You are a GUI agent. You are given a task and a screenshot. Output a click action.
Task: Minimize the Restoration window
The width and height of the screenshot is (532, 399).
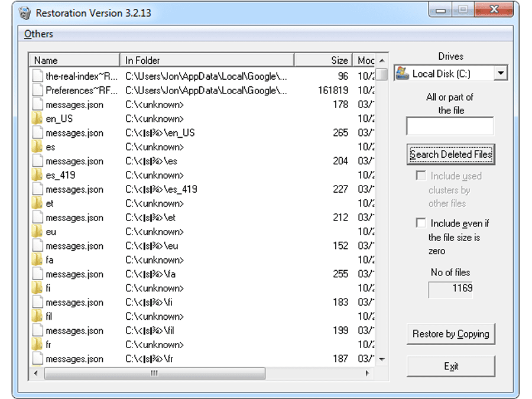click(440, 10)
